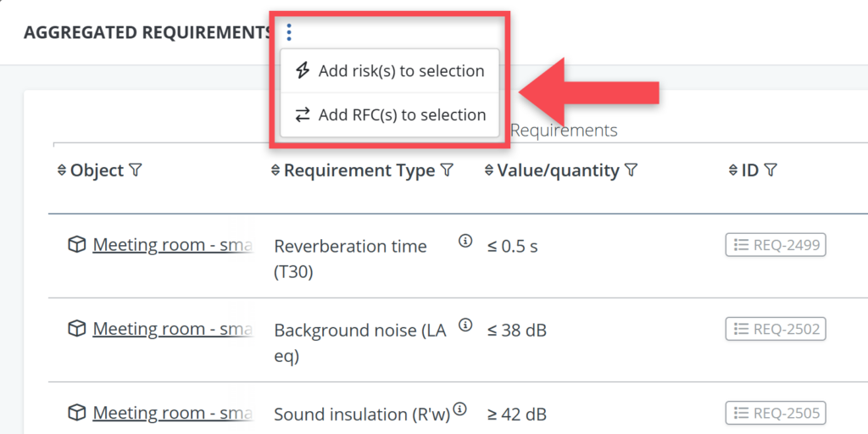Open Meeting room link in Reverberation row
Viewport: 868px width, 434px height.
[173, 245]
